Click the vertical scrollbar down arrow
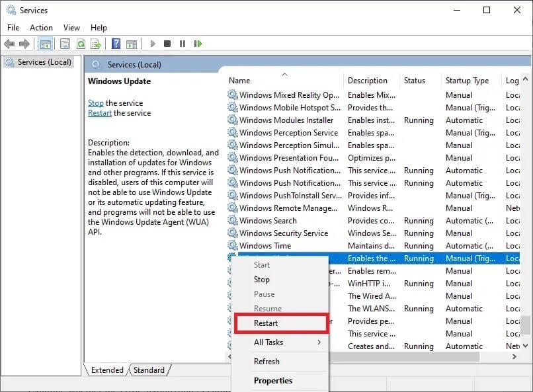The height and width of the screenshot is (392, 533). tap(525, 346)
